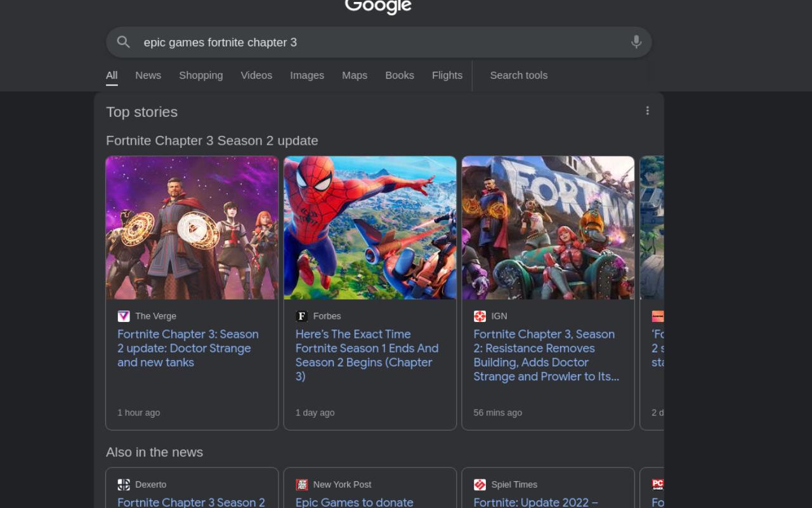Viewport: 812px width, 508px height.
Task: Click '56 mins ago' timestamp on IGN card
Action: coord(497,413)
